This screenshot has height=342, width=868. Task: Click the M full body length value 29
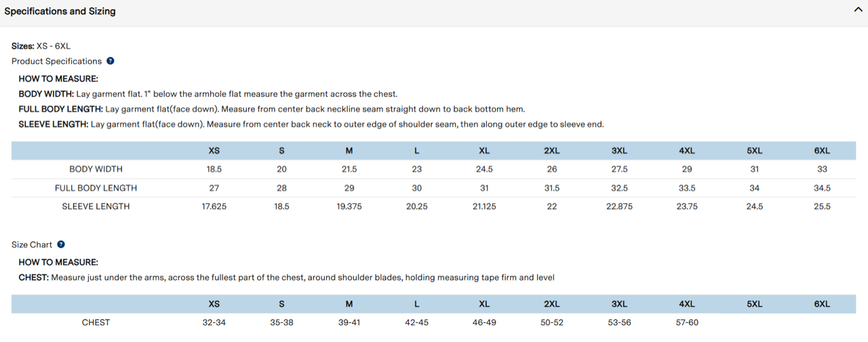[x=349, y=188]
